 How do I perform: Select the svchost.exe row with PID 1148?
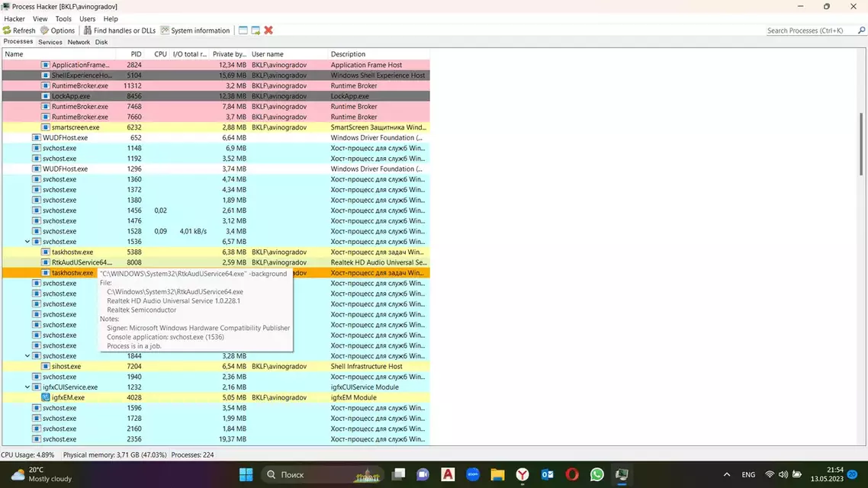tap(216, 148)
